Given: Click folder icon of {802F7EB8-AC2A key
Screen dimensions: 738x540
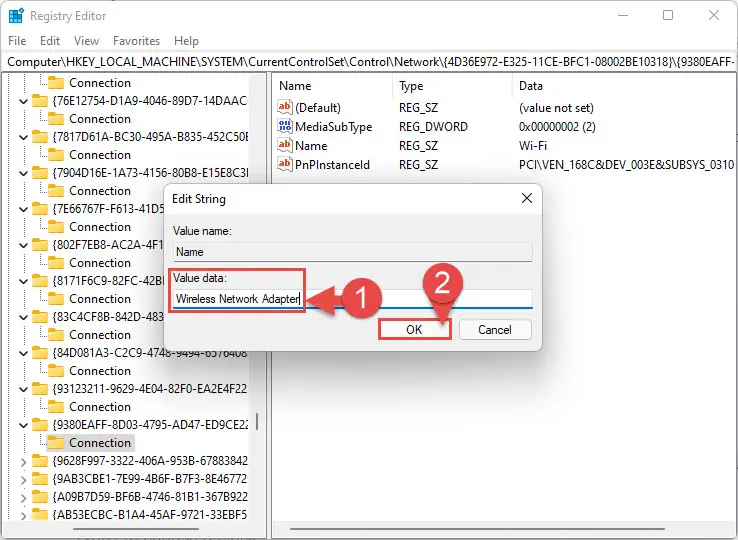Looking at the screenshot, I should pos(40,245).
